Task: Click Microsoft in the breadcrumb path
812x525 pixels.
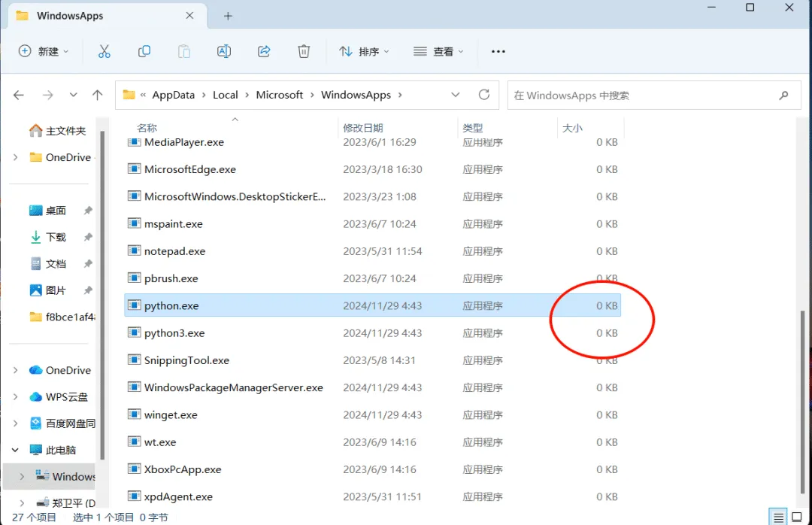Action: [x=280, y=95]
